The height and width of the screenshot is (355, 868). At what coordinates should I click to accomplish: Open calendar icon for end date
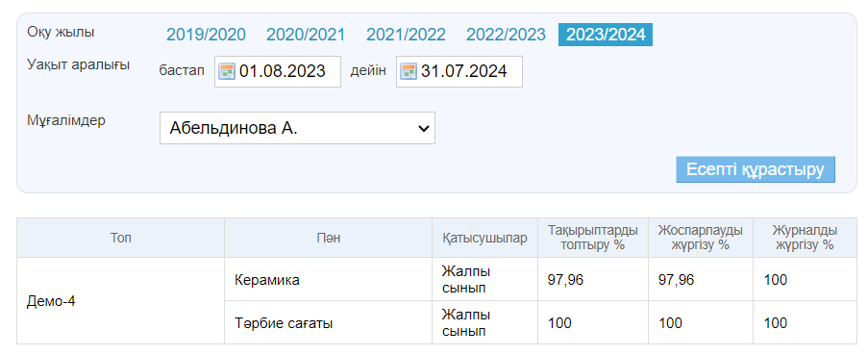[409, 71]
